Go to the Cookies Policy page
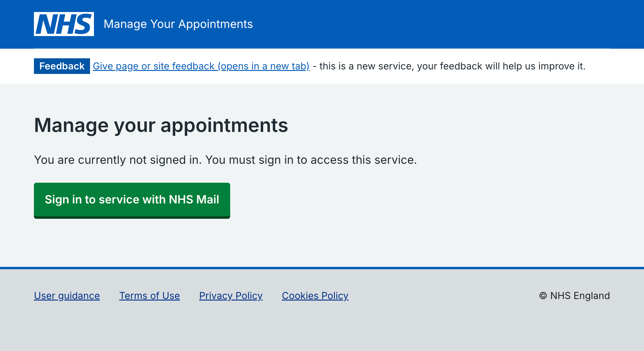The image size is (644, 351). pos(315,296)
